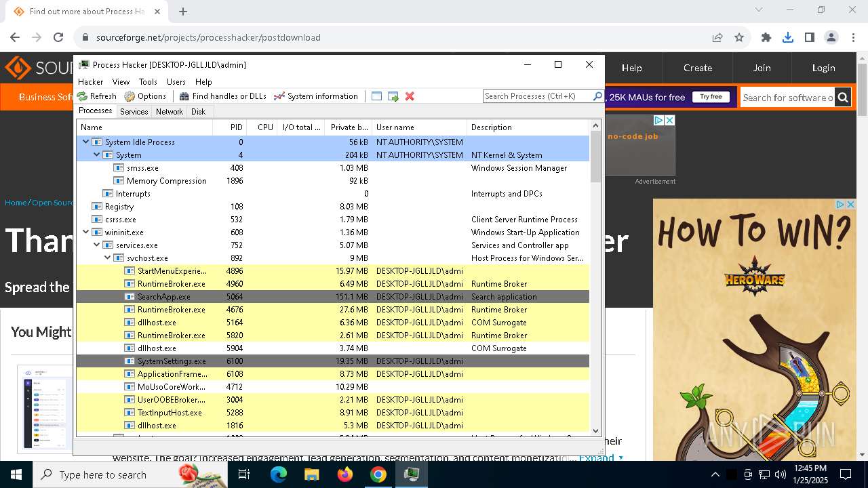The width and height of the screenshot is (868, 488).
Task: Open the View menu
Action: tap(121, 81)
